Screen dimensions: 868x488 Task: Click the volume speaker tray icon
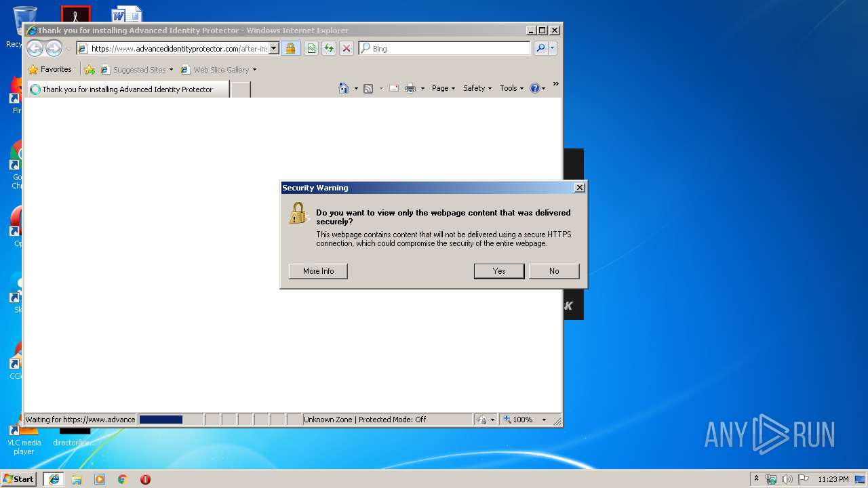pyautogui.click(x=787, y=479)
